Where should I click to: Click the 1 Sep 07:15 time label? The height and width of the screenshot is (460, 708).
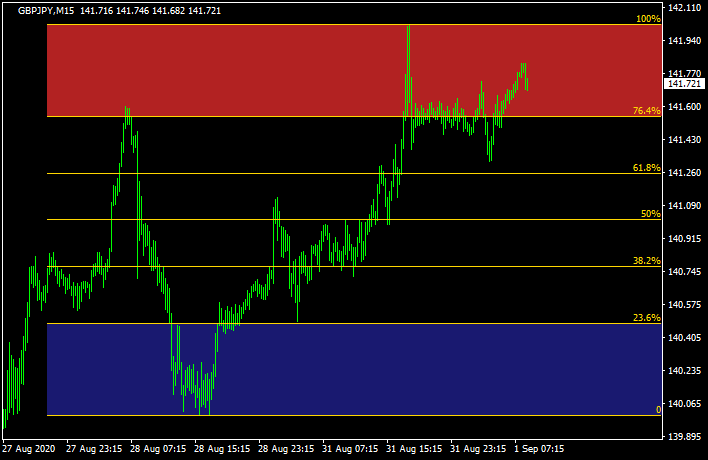(540, 448)
